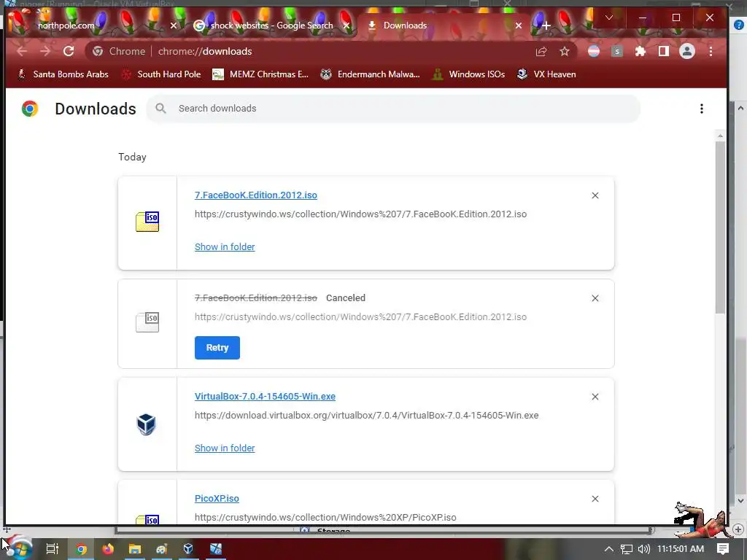Close the Downloads tab
Viewport: 747px width, 560px height.
pos(519,26)
